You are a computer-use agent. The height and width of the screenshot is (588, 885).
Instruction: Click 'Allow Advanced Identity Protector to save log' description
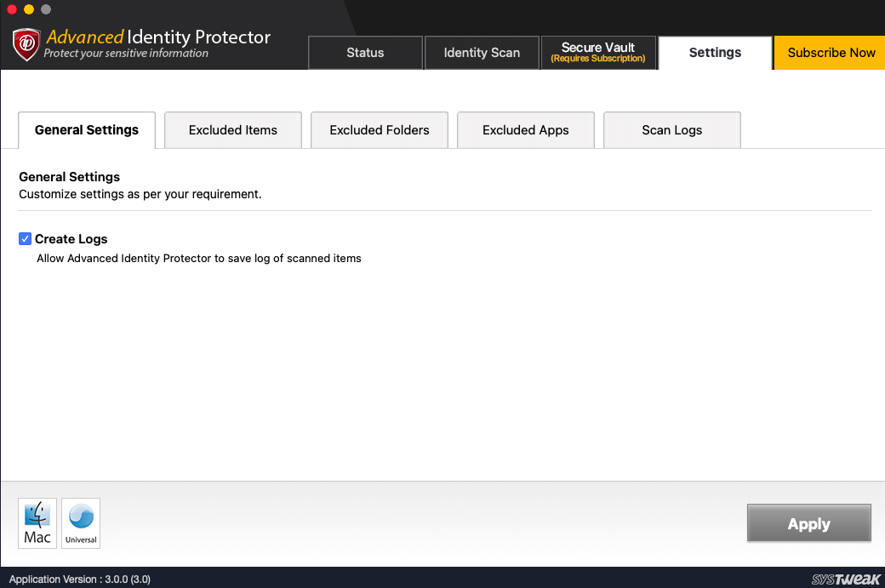[x=198, y=259]
